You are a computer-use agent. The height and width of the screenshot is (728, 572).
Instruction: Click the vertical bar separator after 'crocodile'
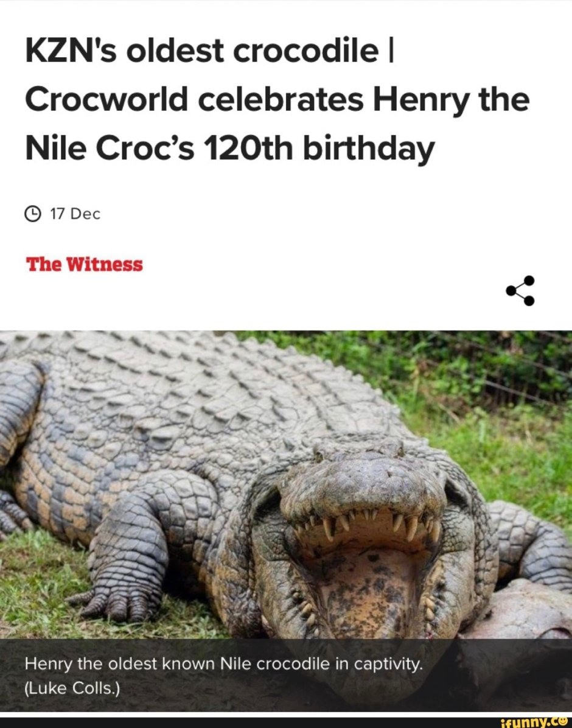[390, 51]
